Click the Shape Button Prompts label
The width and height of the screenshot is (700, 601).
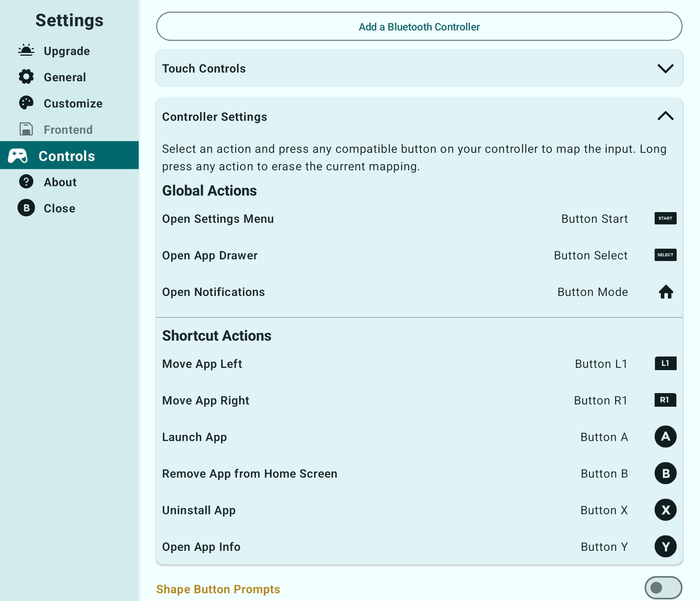coord(218,589)
